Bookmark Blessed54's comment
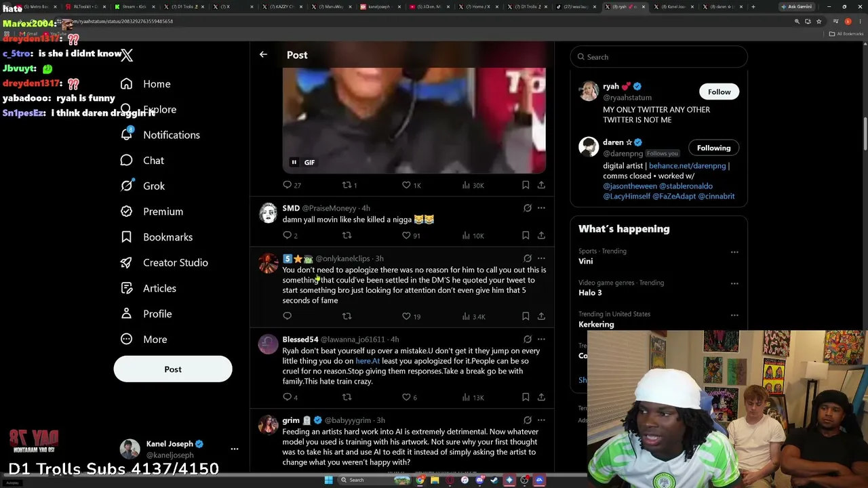 tap(526, 397)
